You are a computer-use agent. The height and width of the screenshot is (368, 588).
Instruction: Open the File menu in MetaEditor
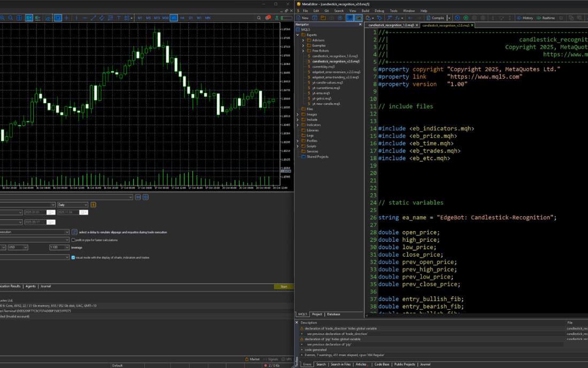pyautogui.click(x=305, y=11)
